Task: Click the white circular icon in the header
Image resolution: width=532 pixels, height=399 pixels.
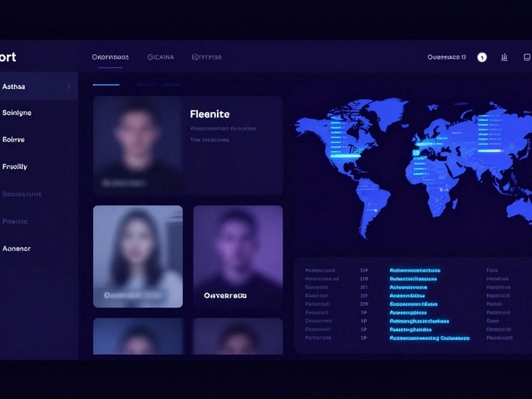Action: click(x=482, y=57)
